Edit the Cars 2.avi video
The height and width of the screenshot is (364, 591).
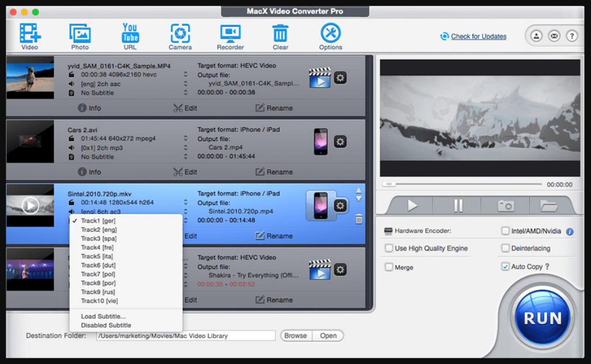185,172
